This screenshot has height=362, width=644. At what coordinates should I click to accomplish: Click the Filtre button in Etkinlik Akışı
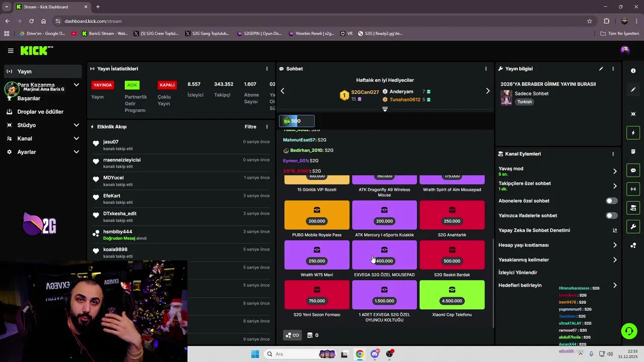250,127
